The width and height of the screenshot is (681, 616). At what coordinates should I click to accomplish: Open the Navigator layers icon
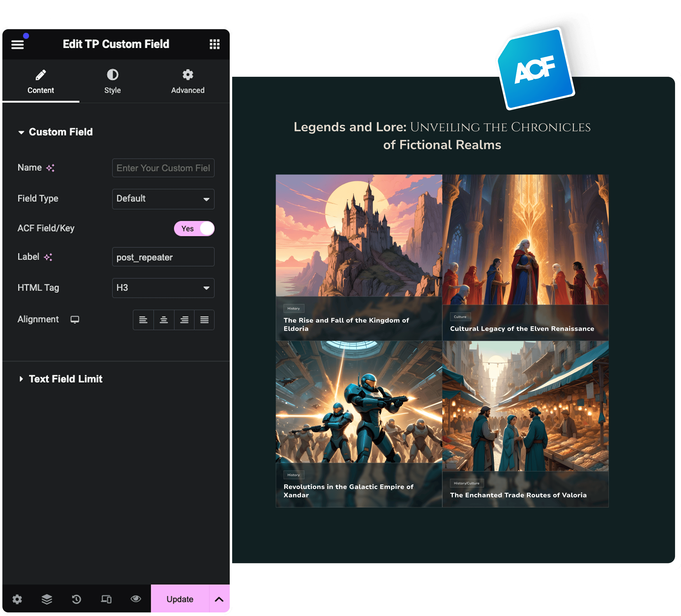coord(47,599)
